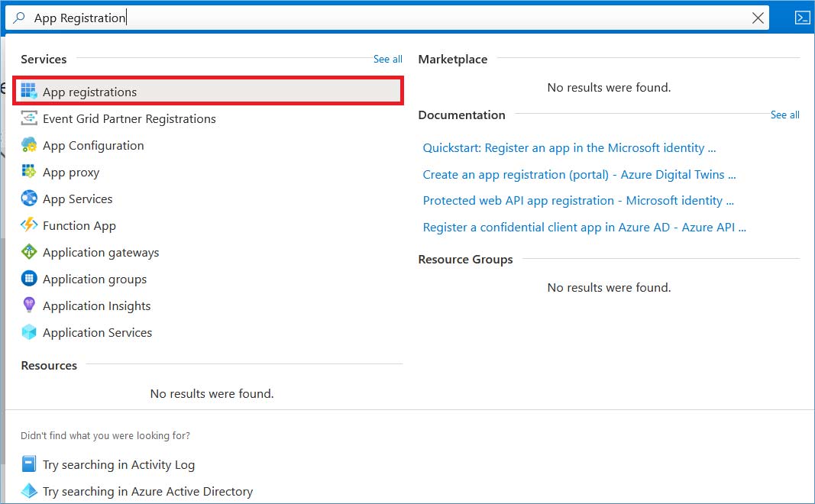Click the Application groups icon

point(29,278)
